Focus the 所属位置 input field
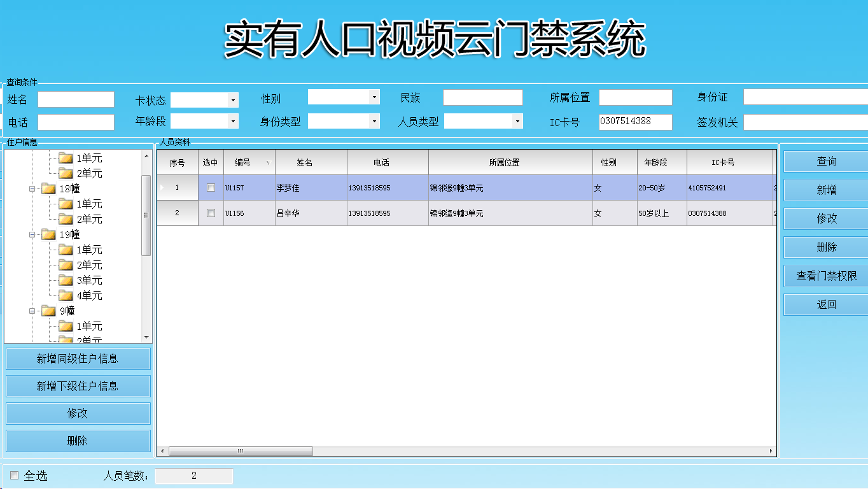 (635, 97)
